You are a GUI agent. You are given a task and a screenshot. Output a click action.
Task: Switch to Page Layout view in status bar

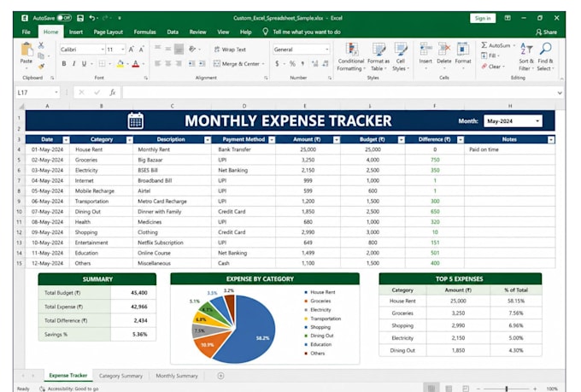449,389
